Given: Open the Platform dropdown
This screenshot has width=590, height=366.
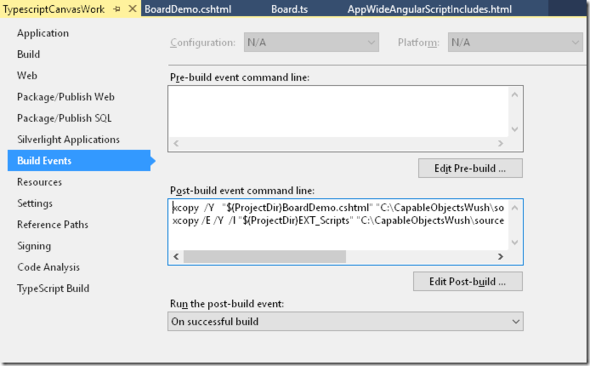Looking at the screenshot, I should (515, 42).
